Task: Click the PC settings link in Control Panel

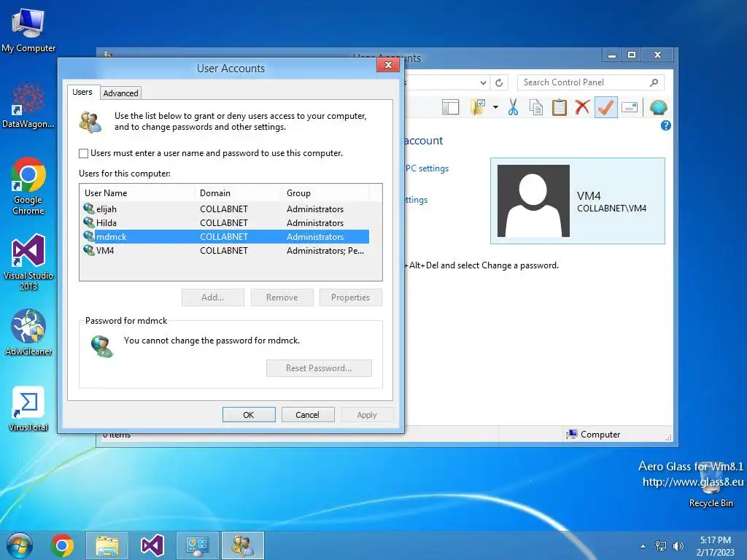Action: click(x=427, y=168)
